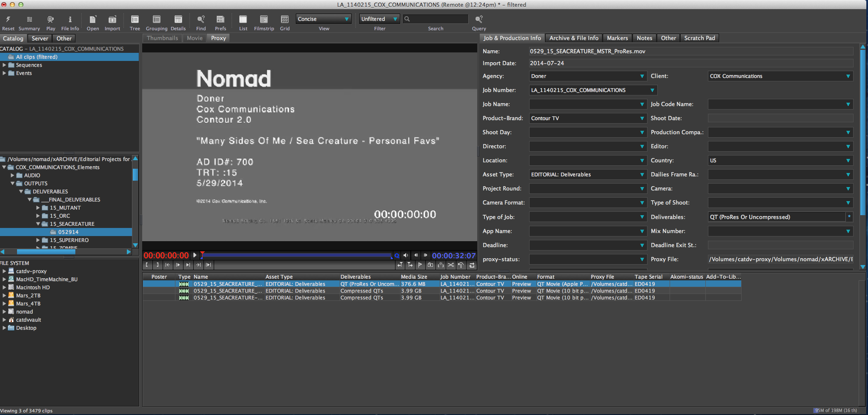Switch to the Thumbnails tab

162,38
